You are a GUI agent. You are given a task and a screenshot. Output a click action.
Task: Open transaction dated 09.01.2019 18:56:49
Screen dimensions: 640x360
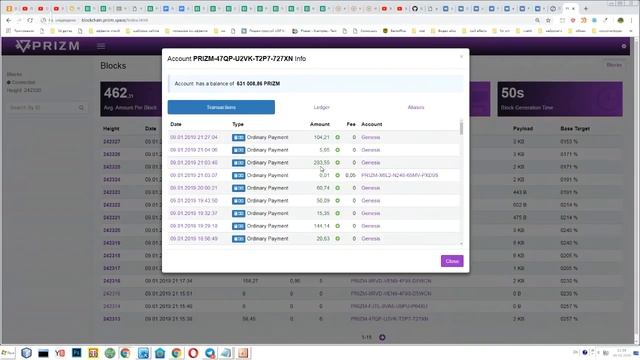(x=194, y=239)
